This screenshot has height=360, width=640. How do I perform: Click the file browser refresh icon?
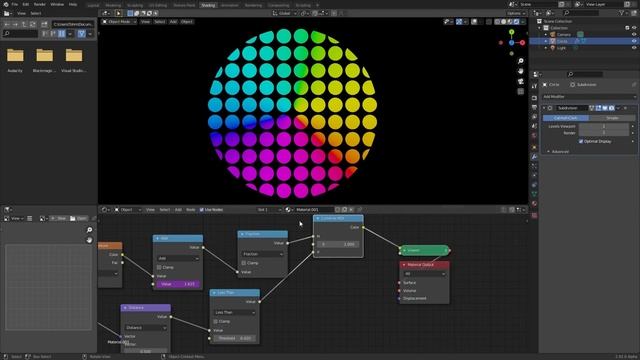coord(33,24)
